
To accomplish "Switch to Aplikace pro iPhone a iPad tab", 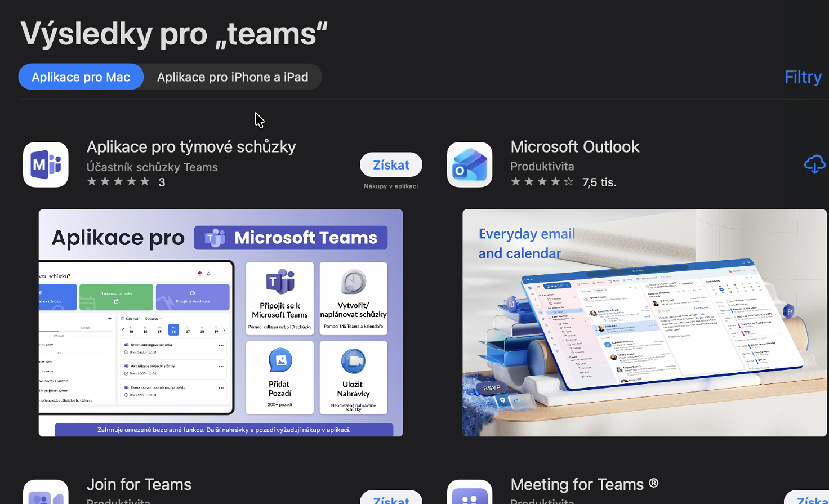I will pyautogui.click(x=233, y=77).
